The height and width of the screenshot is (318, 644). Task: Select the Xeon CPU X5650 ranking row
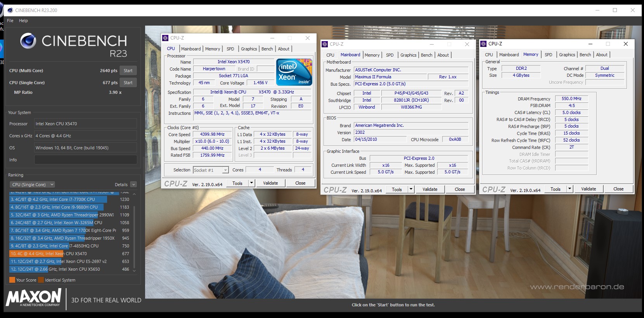tap(69, 269)
